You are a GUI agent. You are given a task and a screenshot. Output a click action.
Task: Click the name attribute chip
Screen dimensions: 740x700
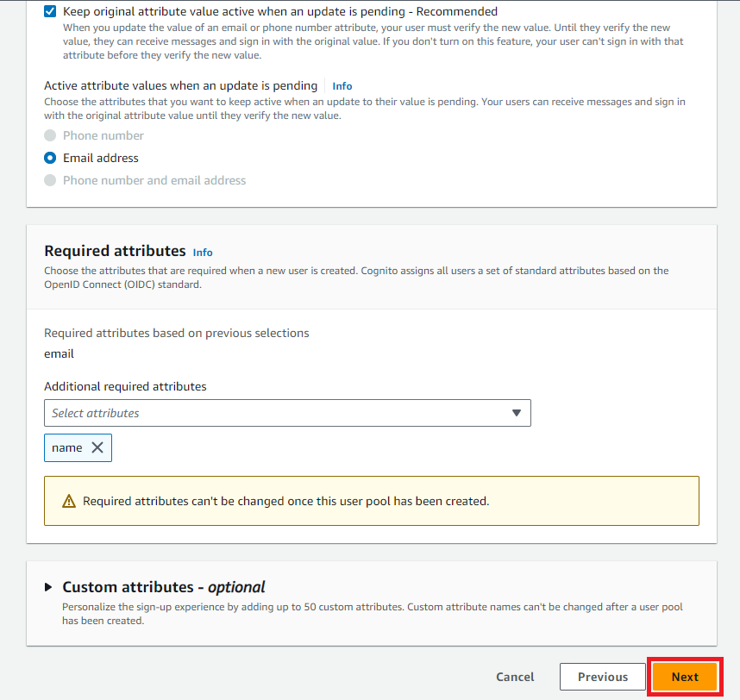pyautogui.click(x=66, y=447)
